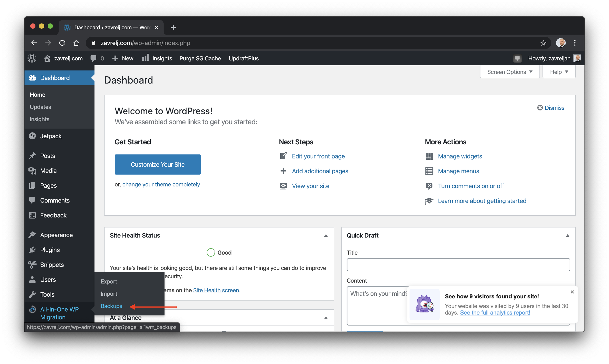
Task: Bookmark this page with the star icon
Action: pyautogui.click(x=543, y=43)
